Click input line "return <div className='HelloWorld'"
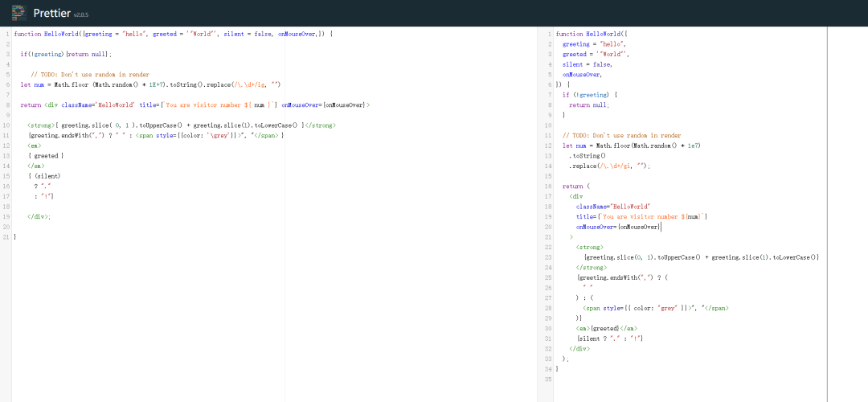 (x=194, y=105)
